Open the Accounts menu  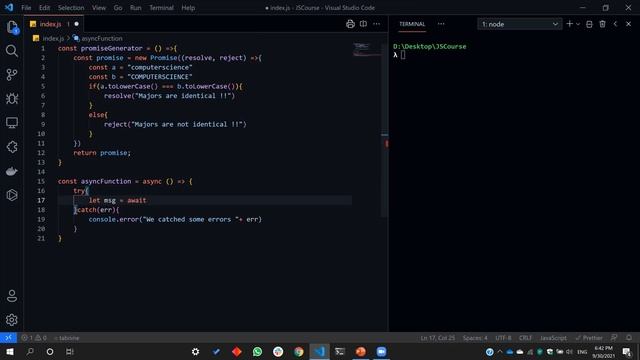(x=12, y=296)
